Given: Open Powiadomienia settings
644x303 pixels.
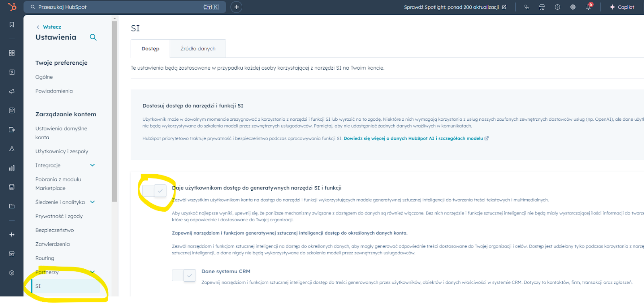Looking at the screenshot, I should click(54, 91).
